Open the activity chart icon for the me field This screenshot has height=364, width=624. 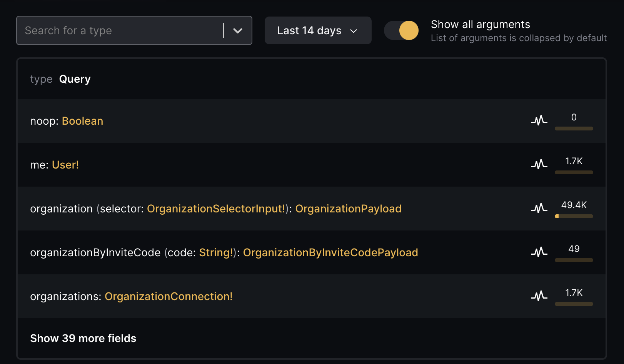click(x=539, y=164)
